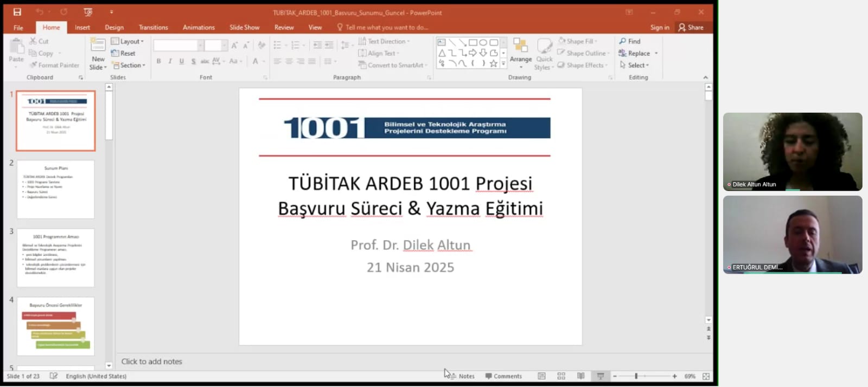
Task: Collapse the ribbon with the chevron
Action: coord(705,78)
